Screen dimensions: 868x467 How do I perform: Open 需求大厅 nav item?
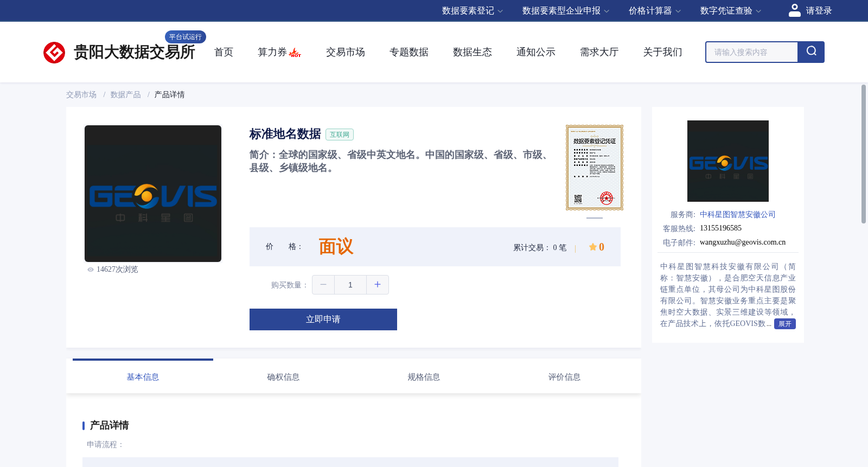click(599, 52)
